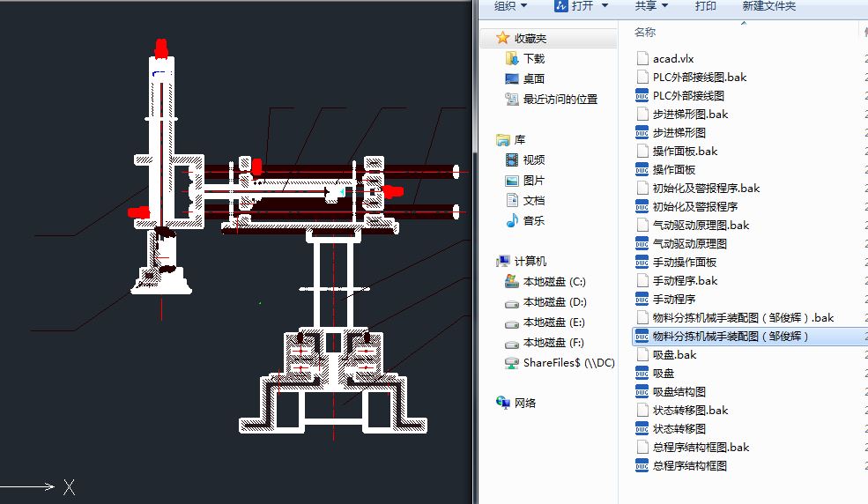
Task: Select the 下载 folder icon in favorites
Action: (x=512, y=58)
